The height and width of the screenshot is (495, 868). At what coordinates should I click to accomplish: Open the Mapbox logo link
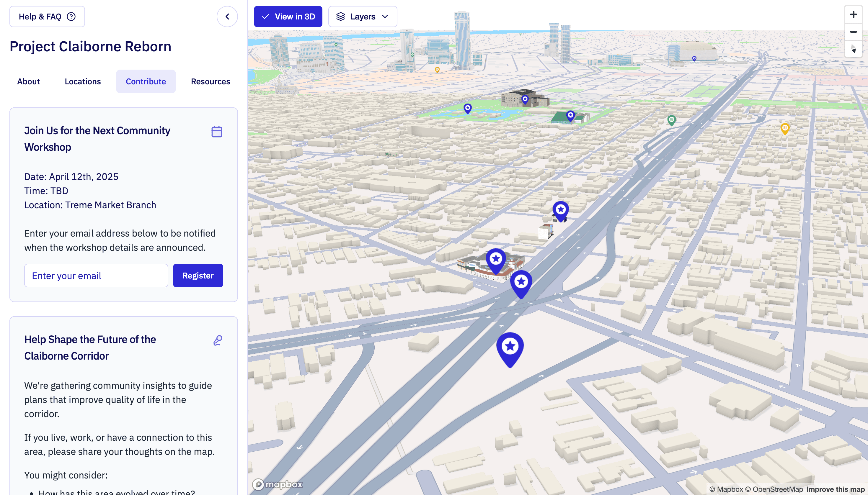[x=277, y=484]
